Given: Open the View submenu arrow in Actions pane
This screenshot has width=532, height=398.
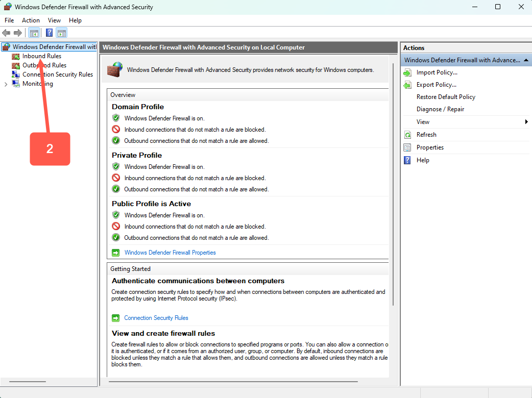Looking at the screenshot, I should (x=526, y=122).
